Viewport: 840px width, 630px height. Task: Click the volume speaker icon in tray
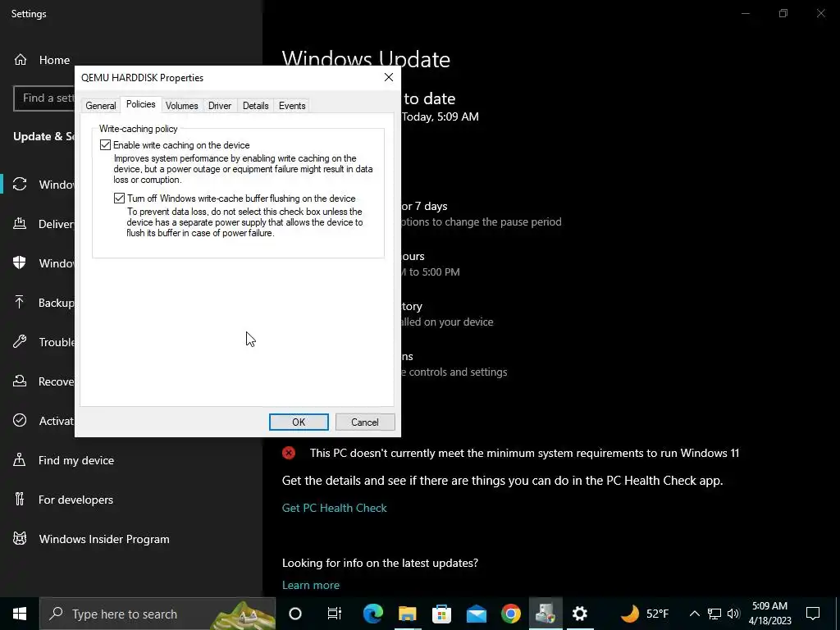point(733,614)
